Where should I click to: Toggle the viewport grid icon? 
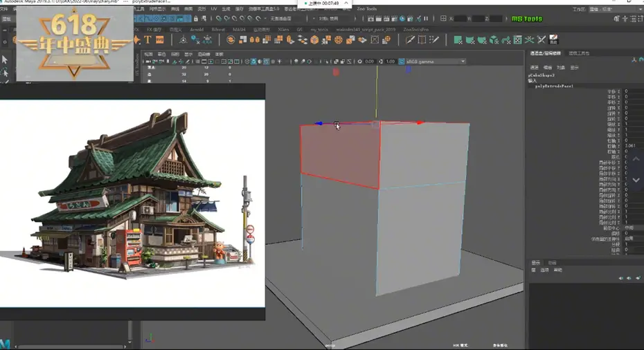pos(197,62)
